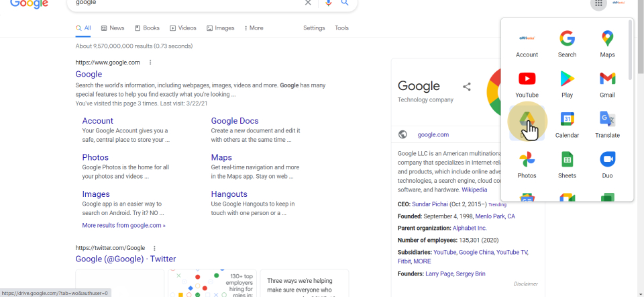Switch to the Videos search tab
This screenshot has width=644, height=297.
(182, 28)
